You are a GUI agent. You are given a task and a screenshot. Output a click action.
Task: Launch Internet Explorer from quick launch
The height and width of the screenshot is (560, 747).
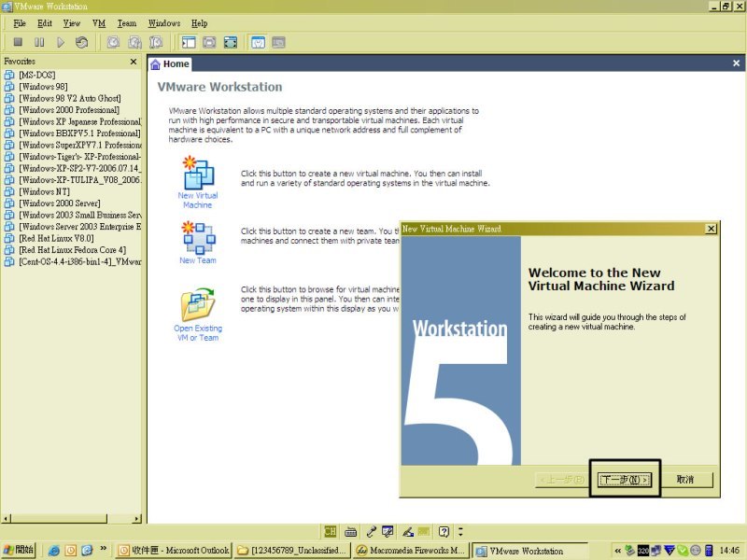(54, 551)
